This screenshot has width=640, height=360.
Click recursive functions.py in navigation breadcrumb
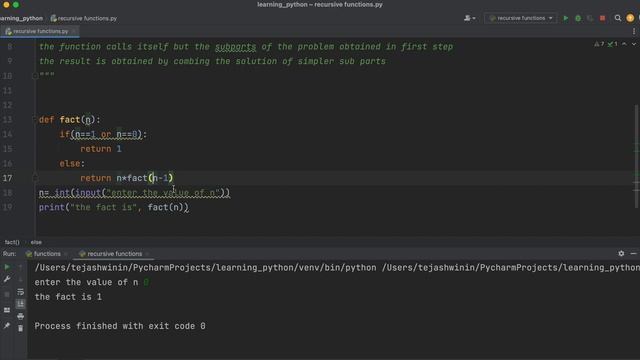click(x=84, y=18)
